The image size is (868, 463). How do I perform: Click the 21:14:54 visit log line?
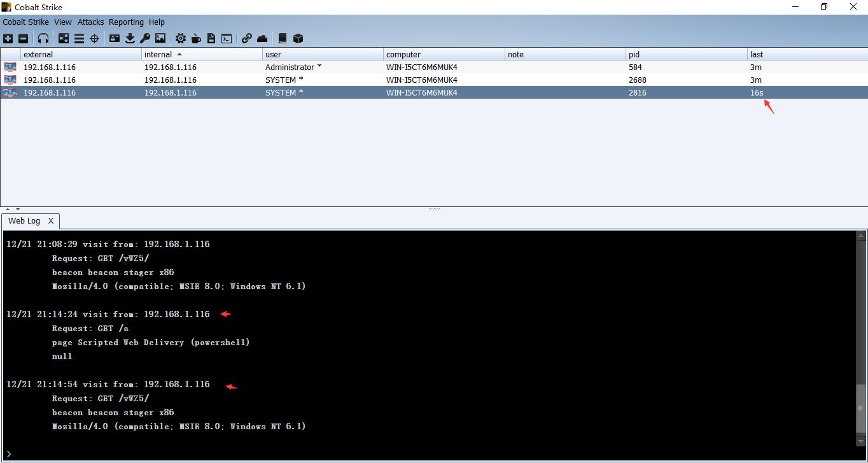coord(108,384)
